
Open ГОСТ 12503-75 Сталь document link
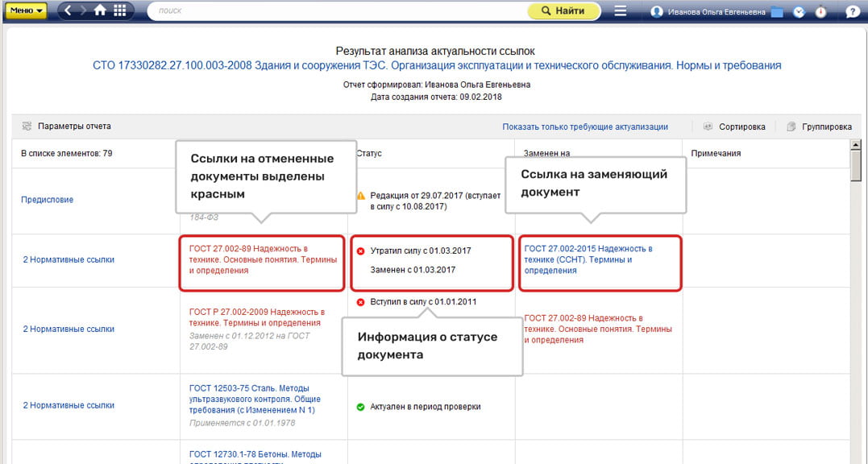255,399
